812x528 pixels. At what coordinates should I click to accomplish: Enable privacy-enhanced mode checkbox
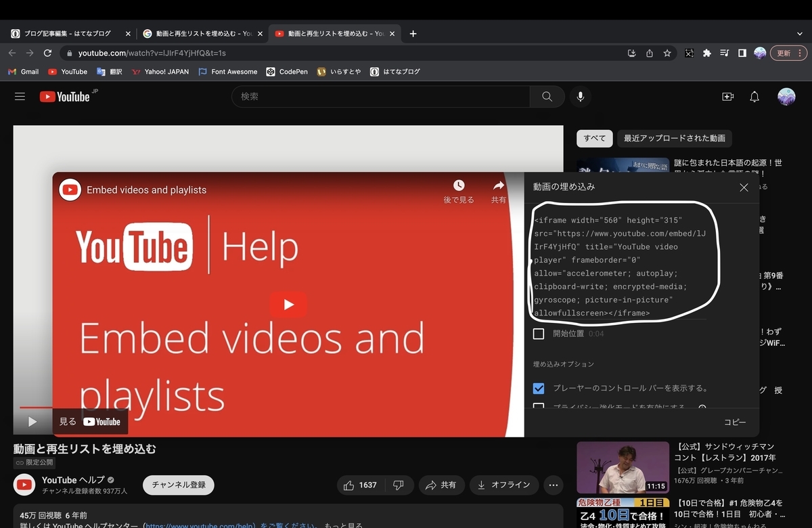tap(539, 408)
